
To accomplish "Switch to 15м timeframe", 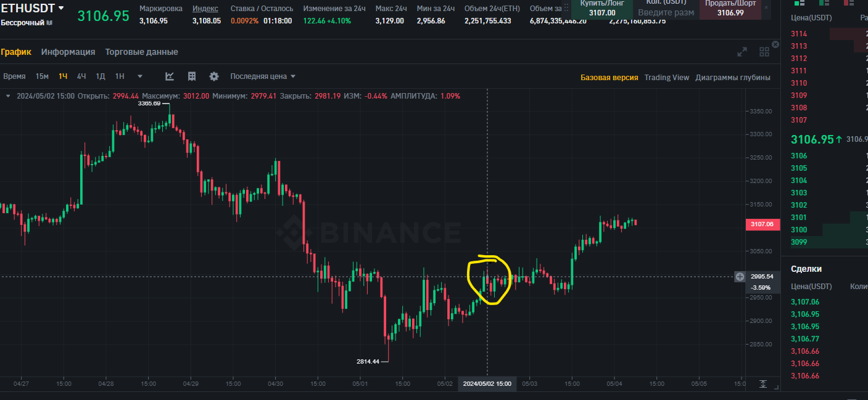I will (x=42, y=76).
